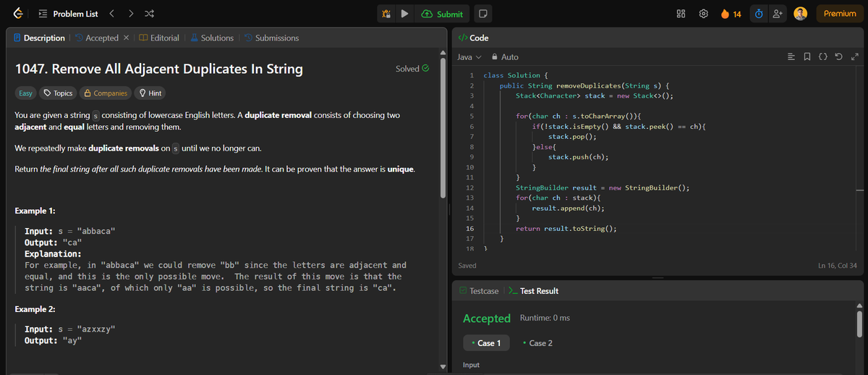868x375 pixels.
Task: Open settings gear icon
Action: [703, 14]
